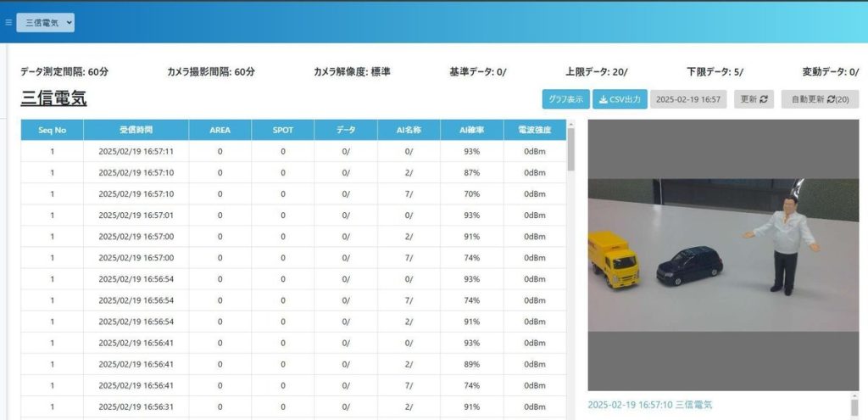
Task: Open the 三信電気 device dropdown
Action: pyautogui.click(x=46, y=23)
